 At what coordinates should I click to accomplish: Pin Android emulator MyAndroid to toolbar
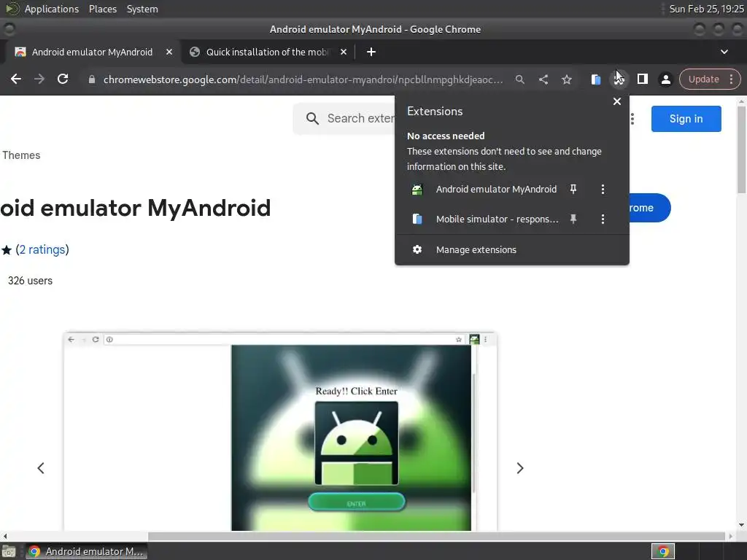(573, 189)
